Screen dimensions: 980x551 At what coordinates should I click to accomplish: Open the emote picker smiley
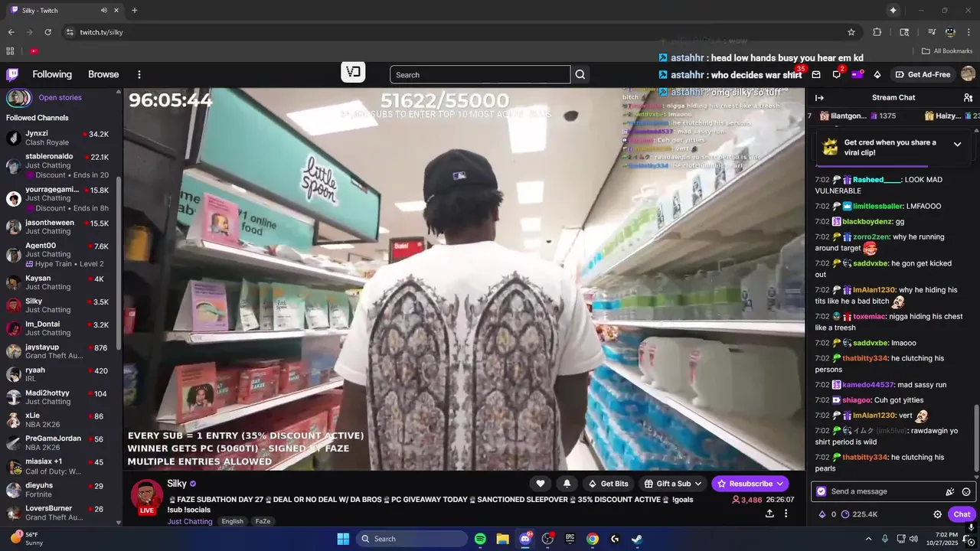point(966,491)
